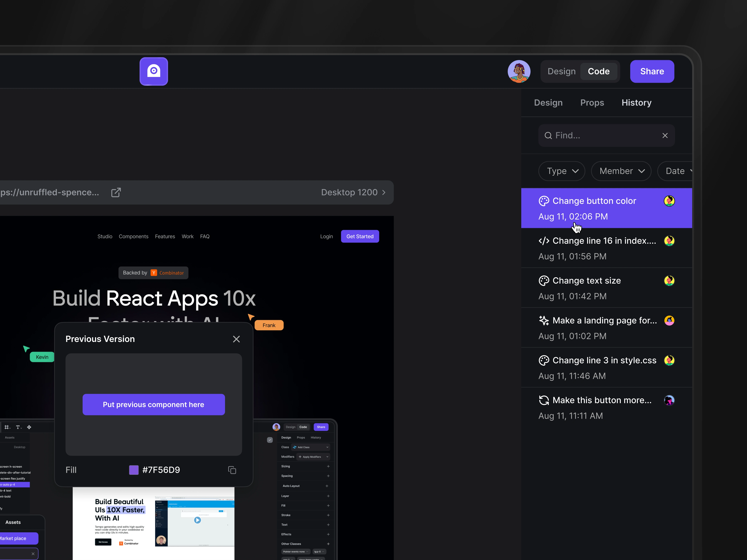Screen dimensions: 747x560
Task: Click palette icon on Change text size
Action: [544, 280]
